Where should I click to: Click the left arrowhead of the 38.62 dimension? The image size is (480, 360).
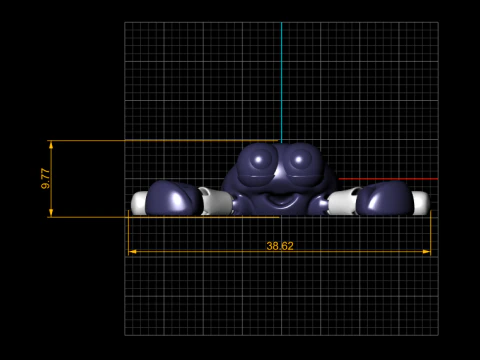[x=132, y=252]
